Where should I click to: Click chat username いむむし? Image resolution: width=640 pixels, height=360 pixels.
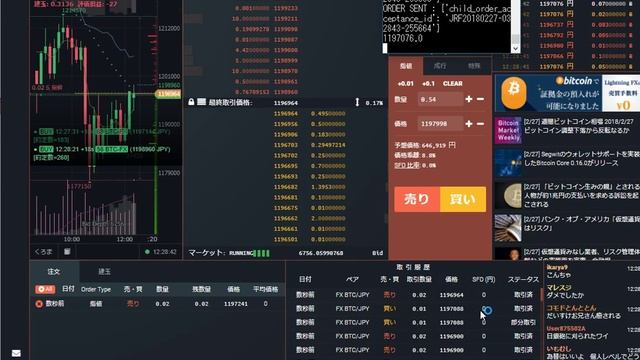559,349
